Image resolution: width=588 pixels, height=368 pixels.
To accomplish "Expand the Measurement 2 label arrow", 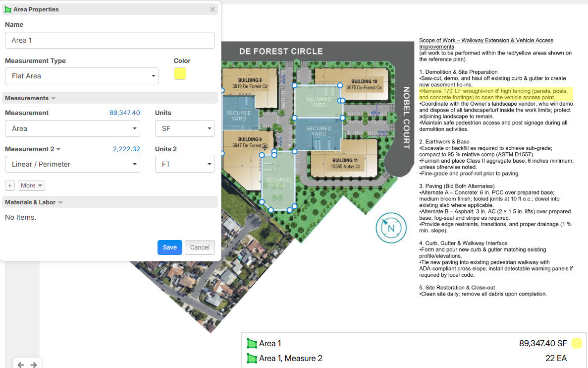I will point(58,149).
